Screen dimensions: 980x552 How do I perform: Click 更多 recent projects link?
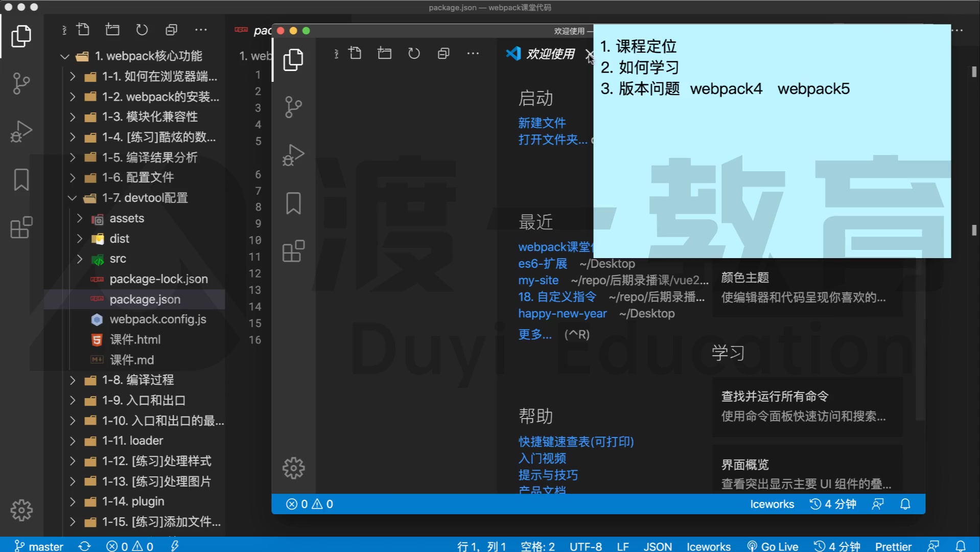535,335
